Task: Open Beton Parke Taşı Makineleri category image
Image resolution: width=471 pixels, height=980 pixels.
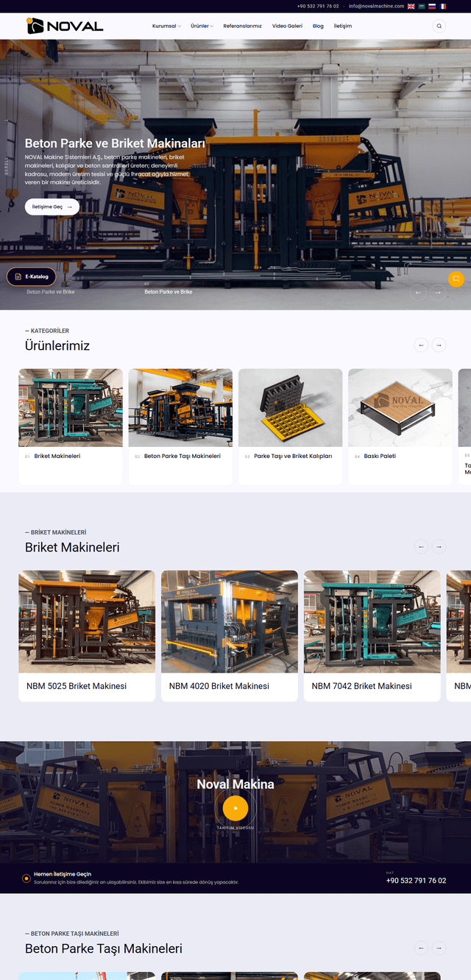Action: coord(180,407)
